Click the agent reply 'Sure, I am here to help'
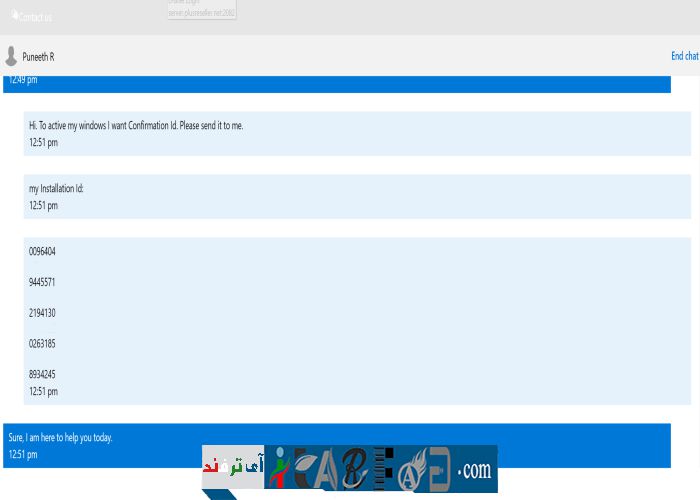 tap(60, 437)
